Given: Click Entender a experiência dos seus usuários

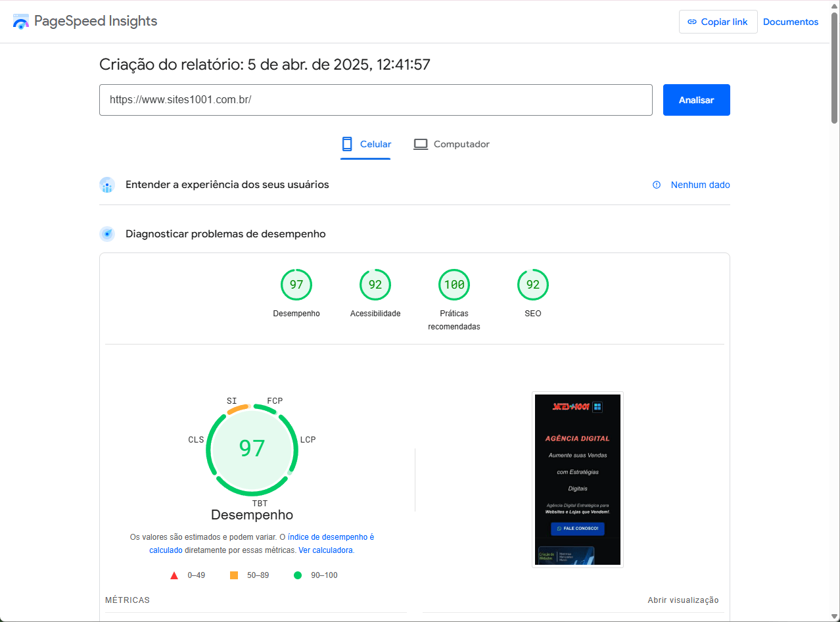Looking at the screenshot, I should (227, 185).
